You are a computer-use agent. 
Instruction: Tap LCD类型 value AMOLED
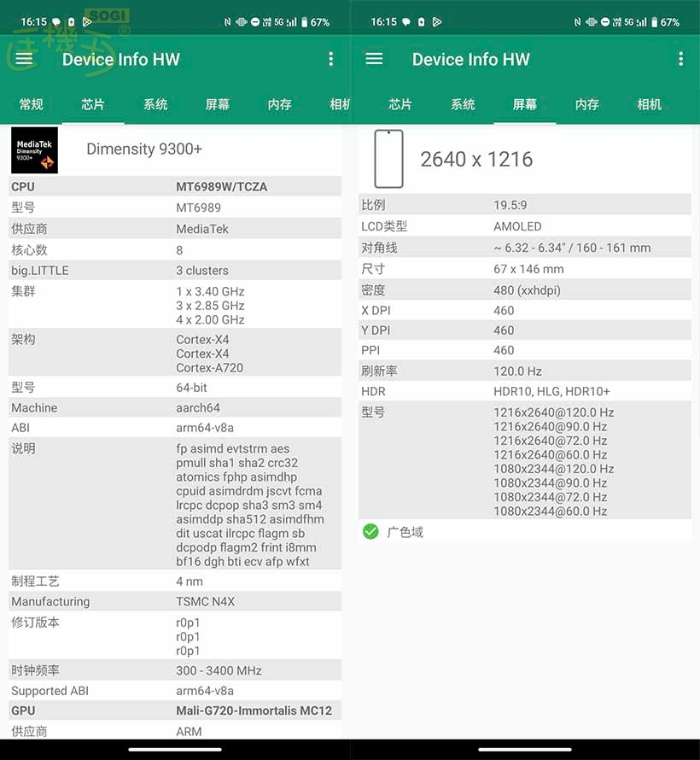click(x=518, y=226)
